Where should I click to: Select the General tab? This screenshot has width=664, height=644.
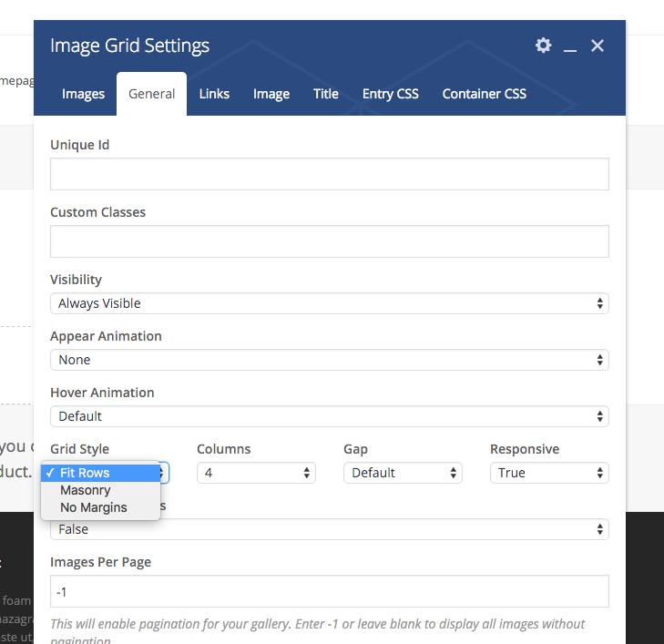[x=151, y=94]
